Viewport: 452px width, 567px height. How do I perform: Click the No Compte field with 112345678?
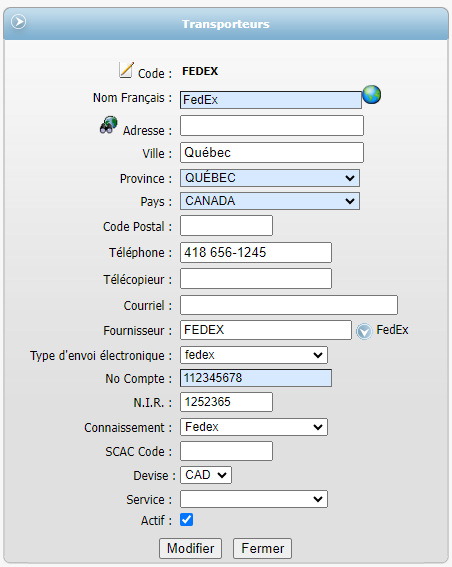[256, 378]
